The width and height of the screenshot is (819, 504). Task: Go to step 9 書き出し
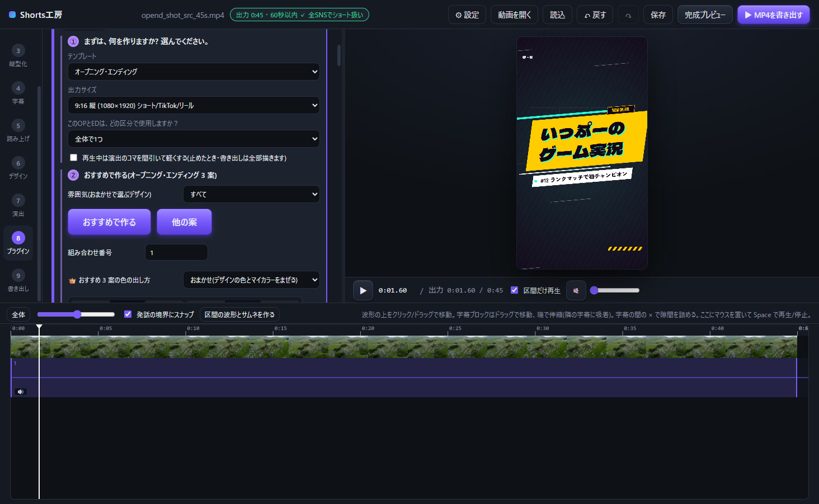pyautogui.click(x=18, y=281)
